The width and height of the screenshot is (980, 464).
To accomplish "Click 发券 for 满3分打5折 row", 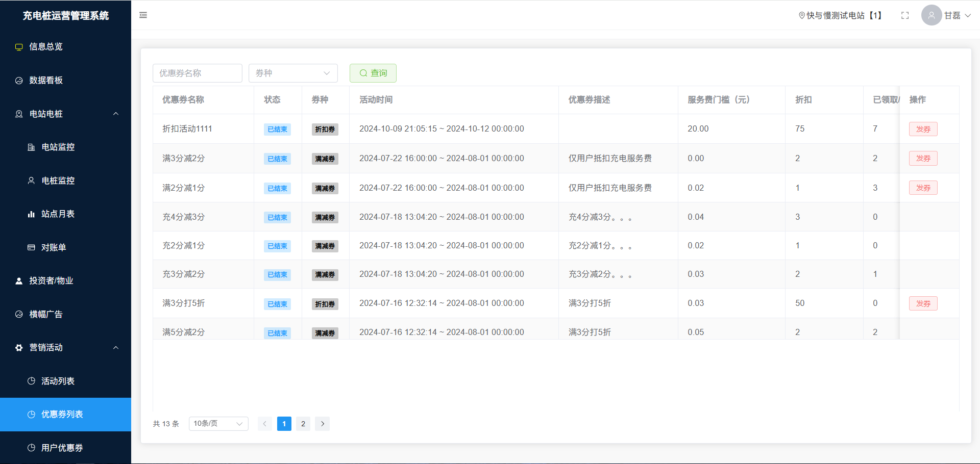I will [923, 303].
